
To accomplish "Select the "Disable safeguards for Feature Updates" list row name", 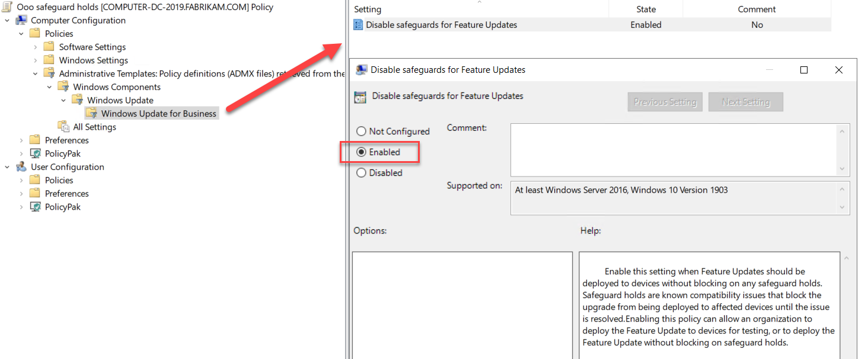I will coord(441,25).
